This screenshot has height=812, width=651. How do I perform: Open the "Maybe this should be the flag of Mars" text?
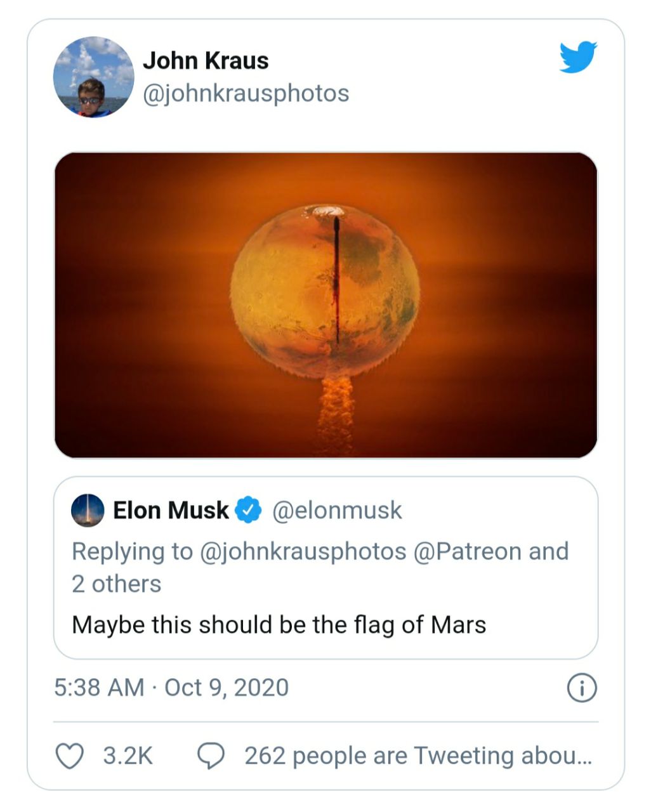279,625
